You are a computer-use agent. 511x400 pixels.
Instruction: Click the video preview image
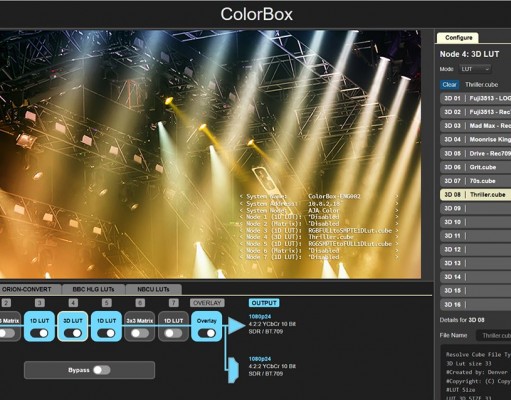click(210, 154)
